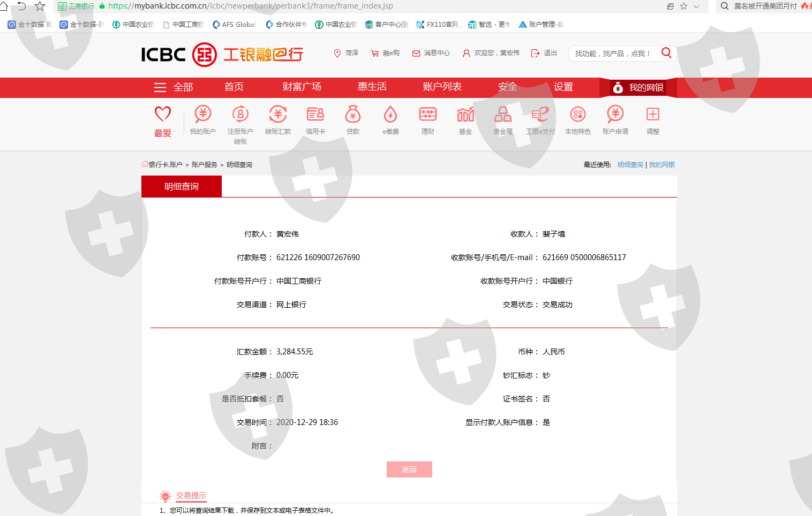The width and height of the screenshot is (812, 516).
Task: Open the address bar dropdown chevron
Action: click(696, 6)
